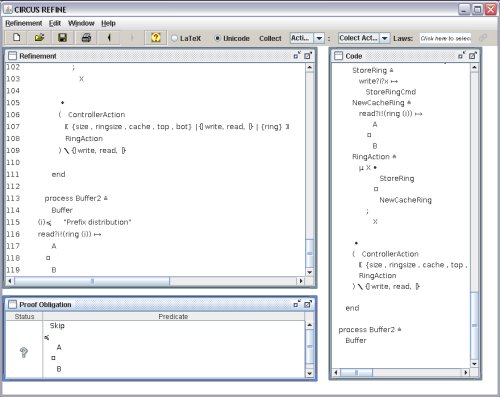
Task: Maximize the Refinement panel
Action: [x=308, y=55]
